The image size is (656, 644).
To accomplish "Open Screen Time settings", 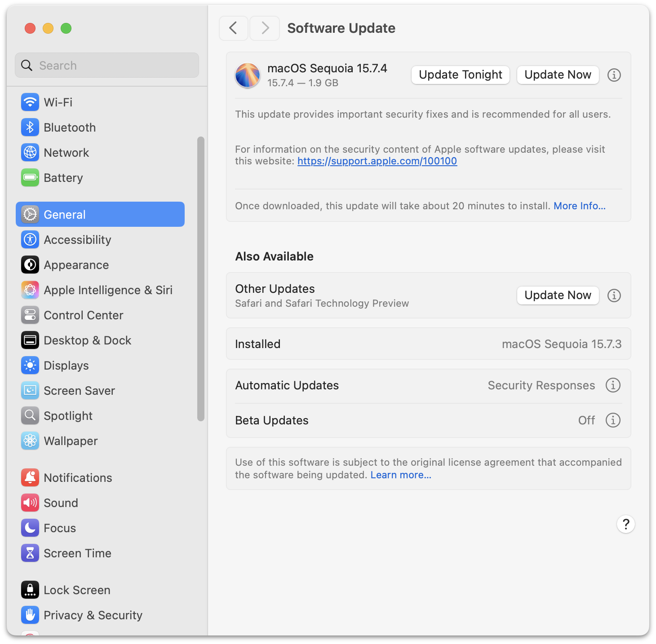I will click(x=77, y=553).
